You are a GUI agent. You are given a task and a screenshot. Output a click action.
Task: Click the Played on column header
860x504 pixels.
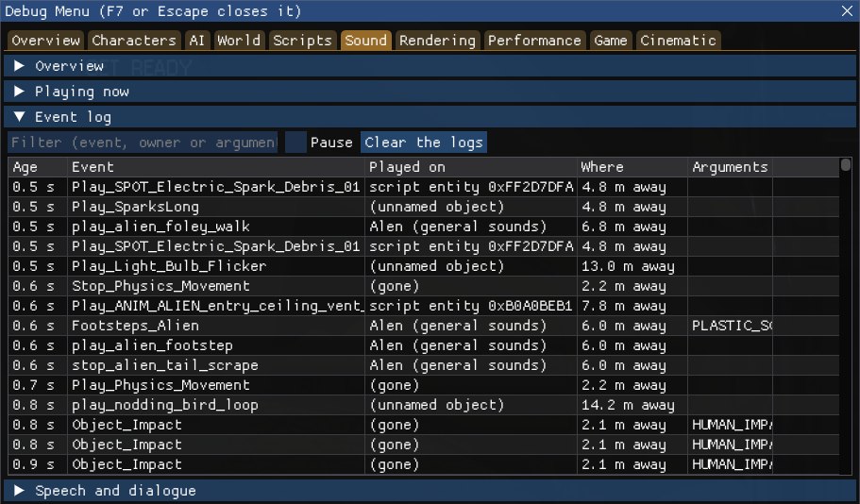(471, 167)
